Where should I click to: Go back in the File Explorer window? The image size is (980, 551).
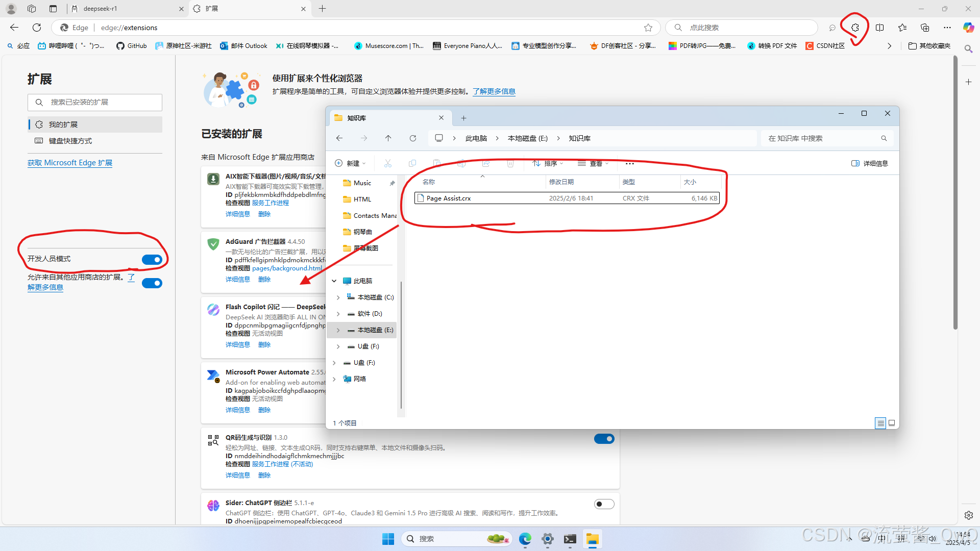click(x=339, y=138)
